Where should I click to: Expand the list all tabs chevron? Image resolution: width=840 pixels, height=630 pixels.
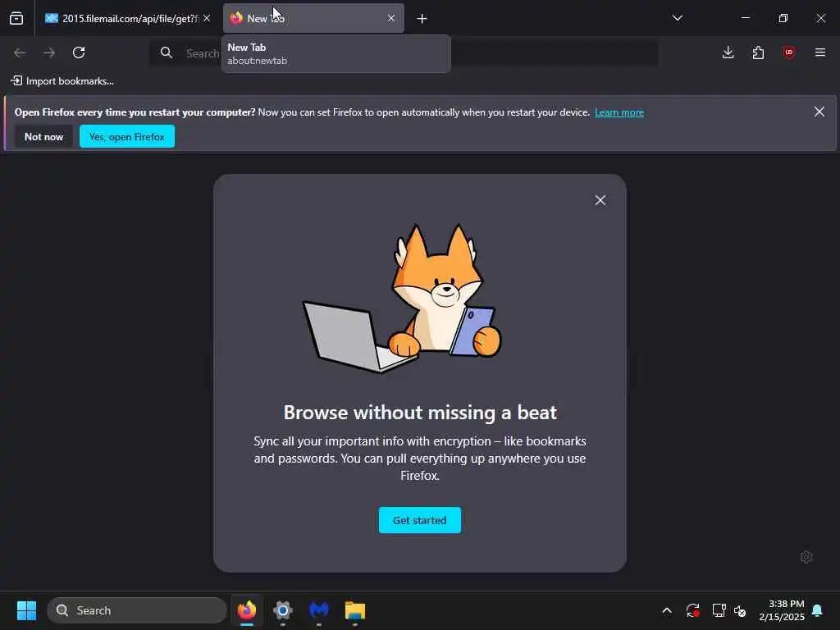pos(677,18)
